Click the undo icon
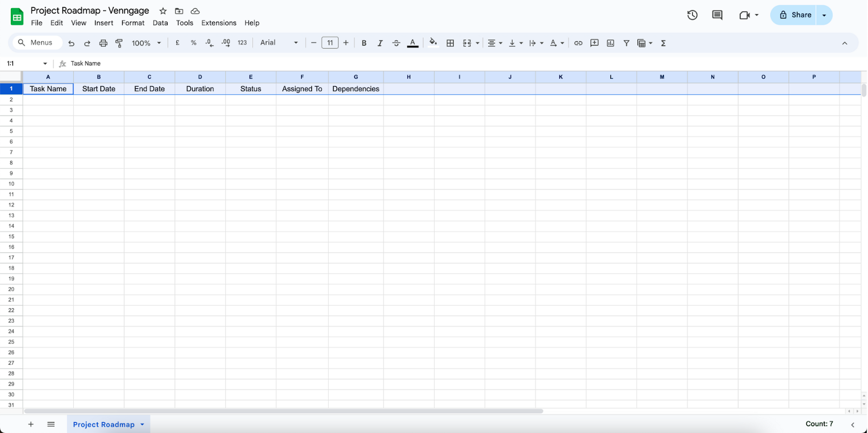The width and height of the screenshot is (868, 433). coord(71,43)
